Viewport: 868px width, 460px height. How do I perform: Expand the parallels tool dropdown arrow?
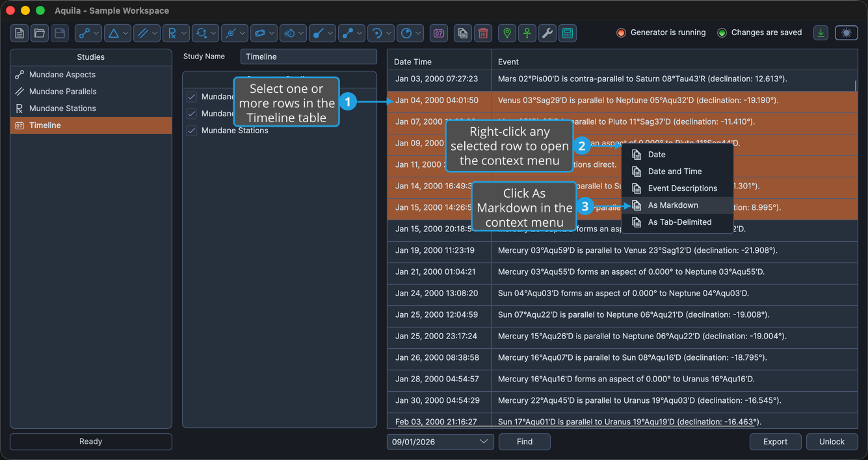click(155, 33)
